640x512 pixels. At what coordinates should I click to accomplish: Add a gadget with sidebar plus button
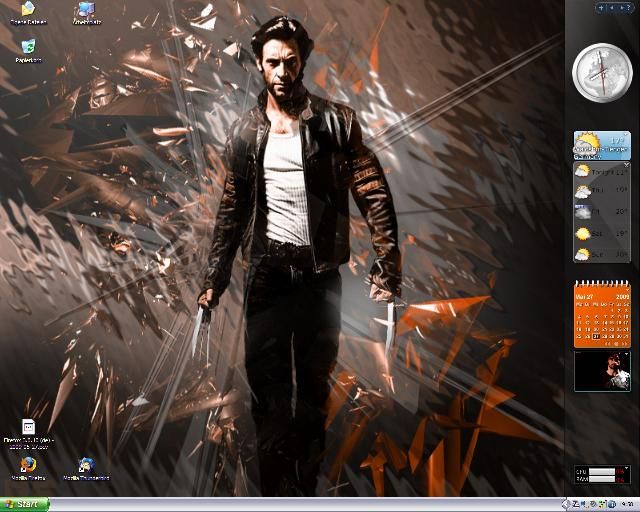(601, 7)
